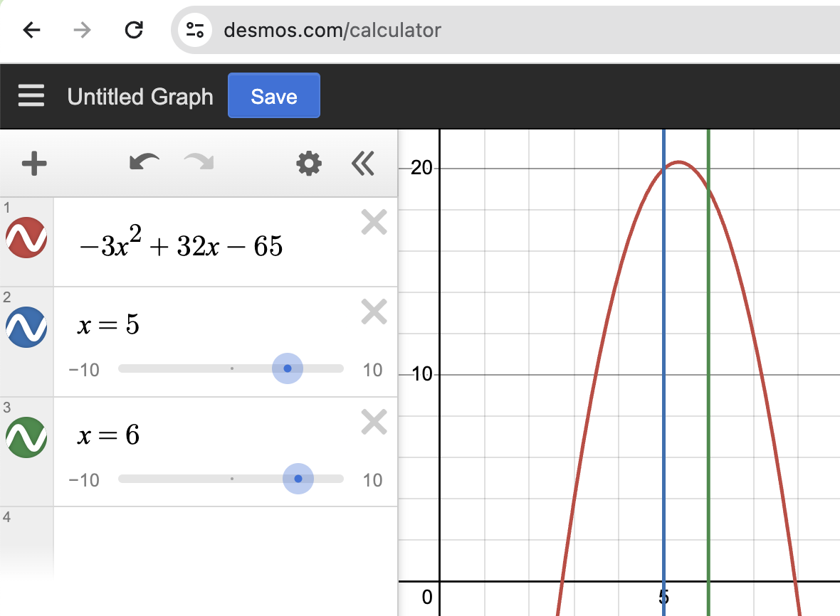Click the redo arrow
Screen dimensions: 840x616
point(199,161)
